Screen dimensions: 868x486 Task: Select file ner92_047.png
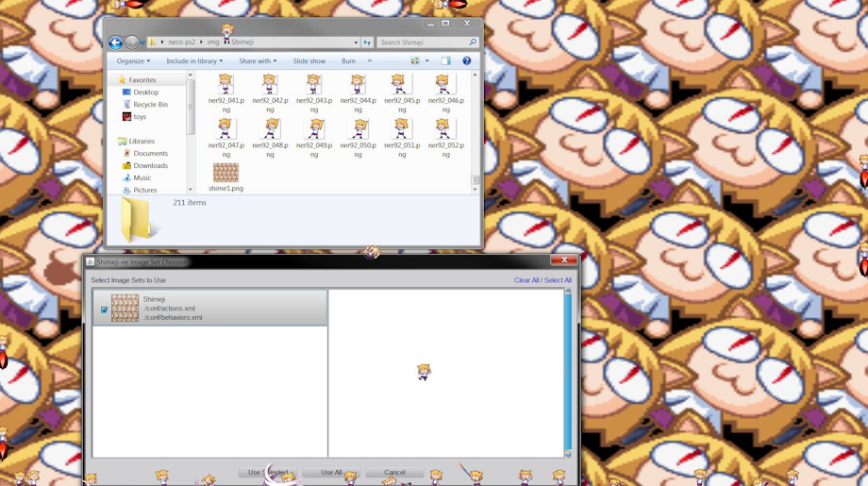[225, 138]
